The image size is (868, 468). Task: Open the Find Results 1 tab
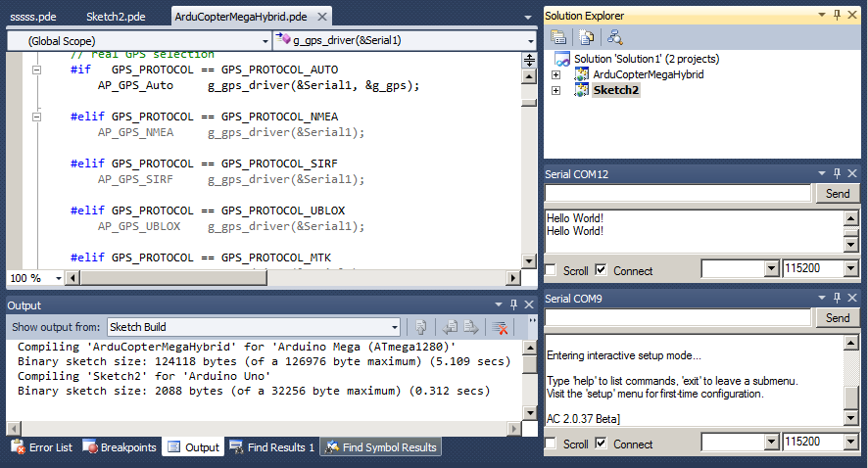pyautogui.click(x=271, y=447)
